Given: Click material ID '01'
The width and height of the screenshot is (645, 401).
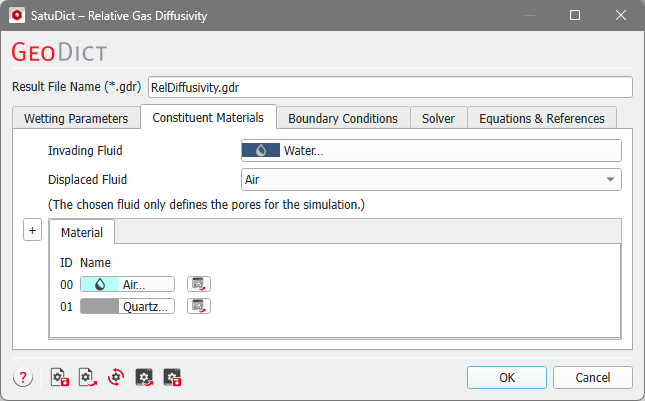Looking at the screenshot, I should 67,307.
